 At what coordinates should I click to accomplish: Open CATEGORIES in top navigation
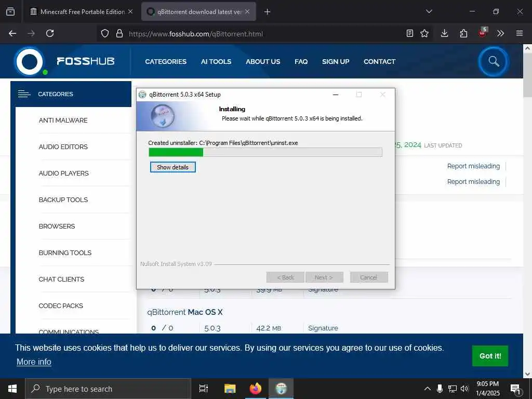coord(166,62)
